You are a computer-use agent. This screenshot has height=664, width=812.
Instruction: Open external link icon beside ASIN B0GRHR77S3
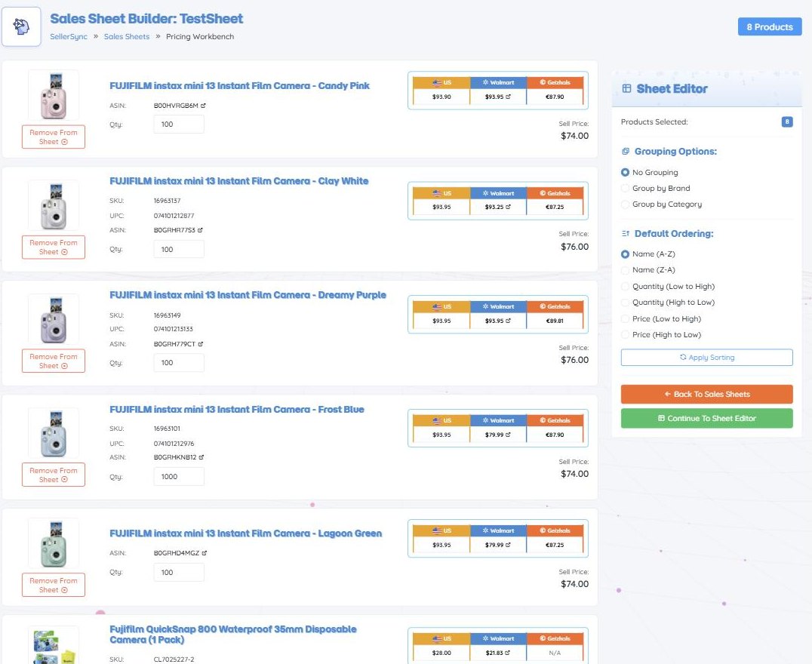click(200, 230)
